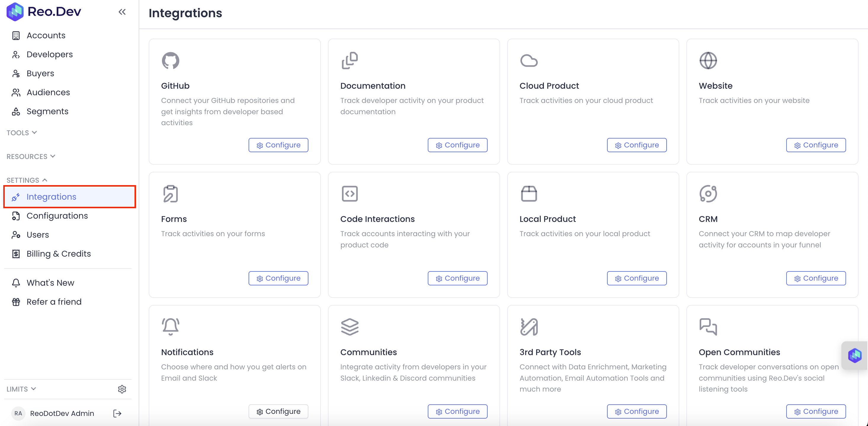Configure the Cloud Product integration
The width and height of the screenshot is (868, 426).
pyautogui.click(x=637, y=145)
